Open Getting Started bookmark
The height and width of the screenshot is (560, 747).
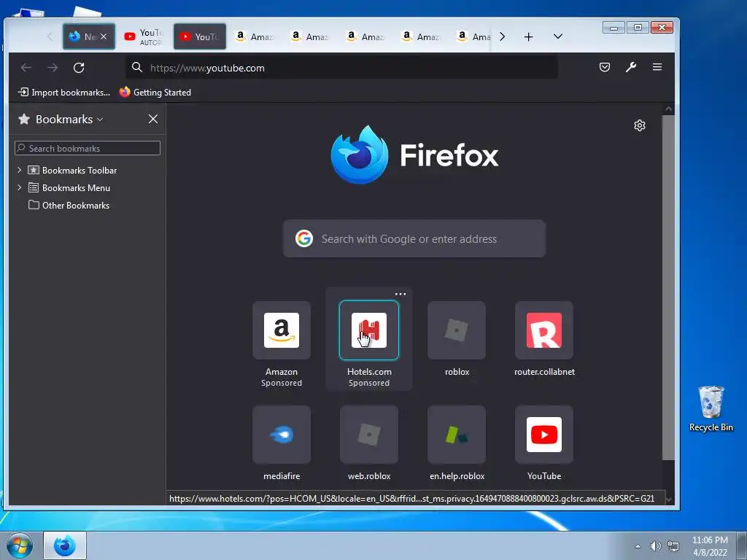pyautogui.click(x=155, y=93)
